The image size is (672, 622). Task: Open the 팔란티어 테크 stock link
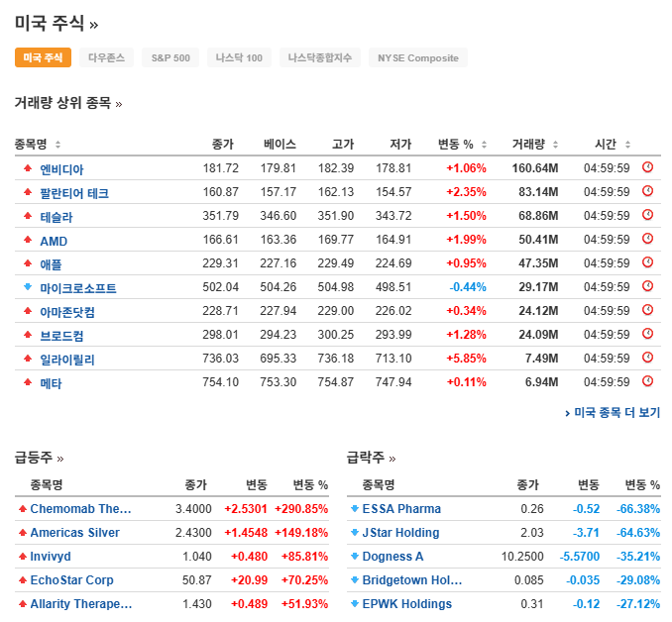tap(74, 193)
